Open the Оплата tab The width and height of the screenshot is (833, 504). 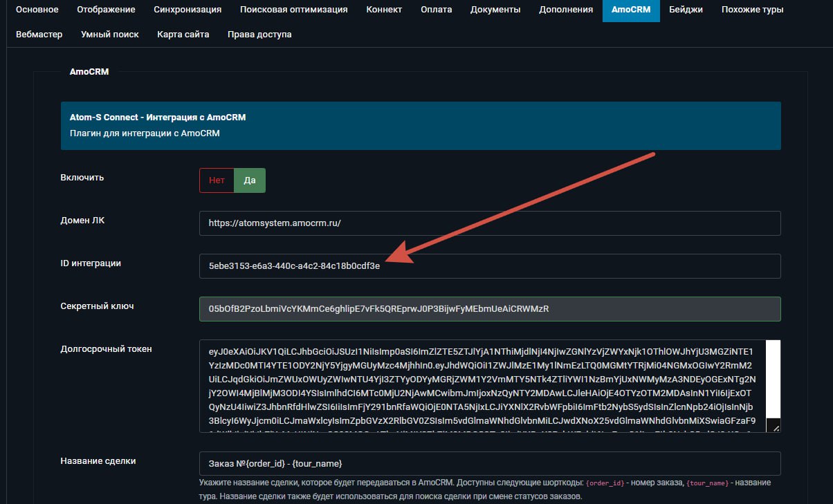coord(436,10)
